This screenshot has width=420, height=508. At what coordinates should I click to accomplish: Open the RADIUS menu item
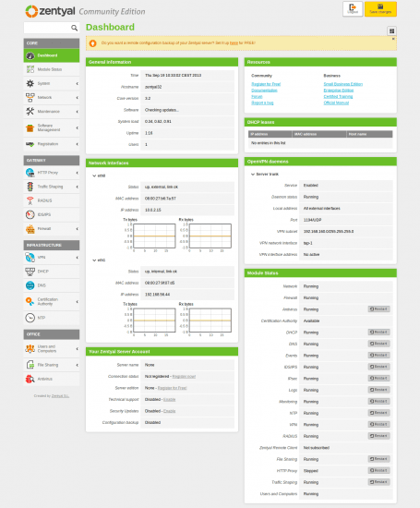52,200
